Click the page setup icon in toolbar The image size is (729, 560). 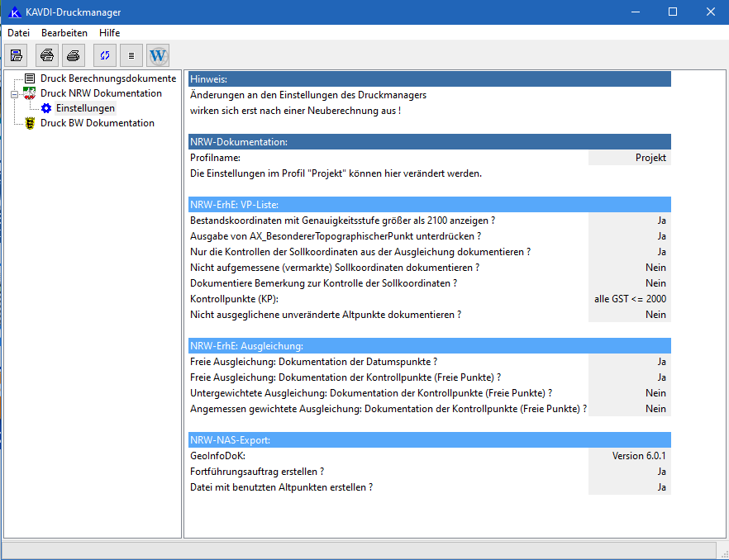pyautogui.click(x=17, y=55)
